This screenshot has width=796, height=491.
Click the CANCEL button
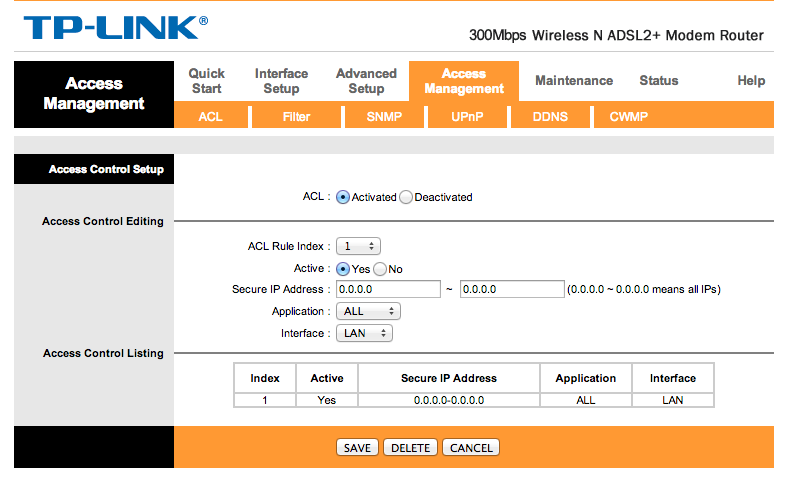point(471,448)
